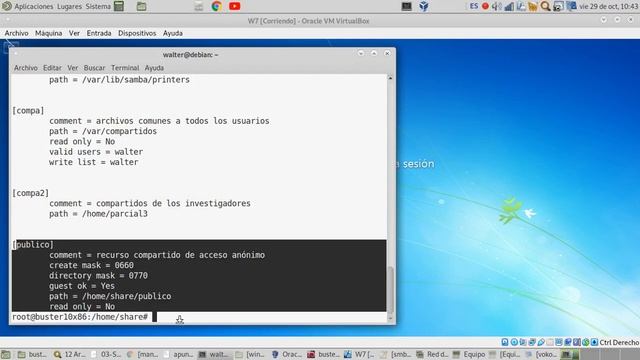
Task: Open VirtualBox Ver menu
Action: pos(74,33)
